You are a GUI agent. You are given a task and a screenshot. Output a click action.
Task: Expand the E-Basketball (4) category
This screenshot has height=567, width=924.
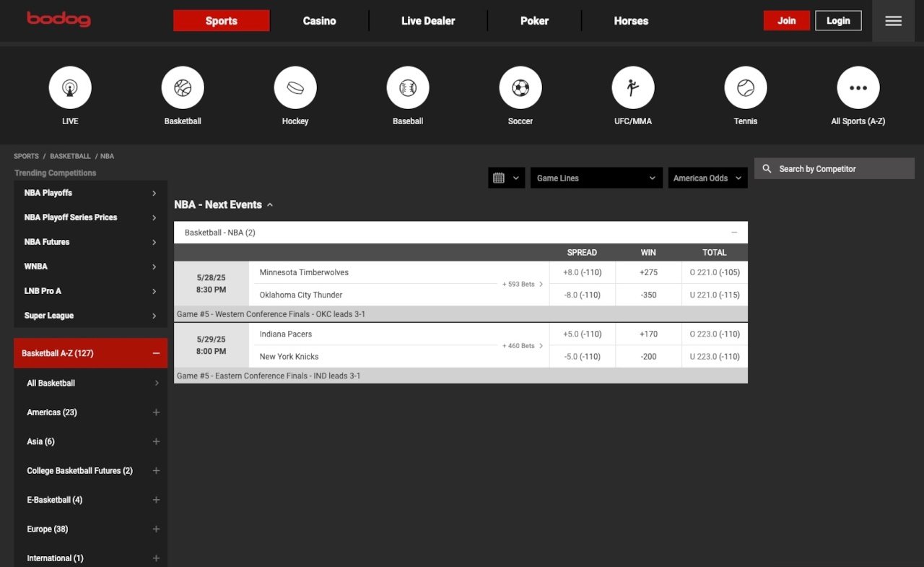156,500
